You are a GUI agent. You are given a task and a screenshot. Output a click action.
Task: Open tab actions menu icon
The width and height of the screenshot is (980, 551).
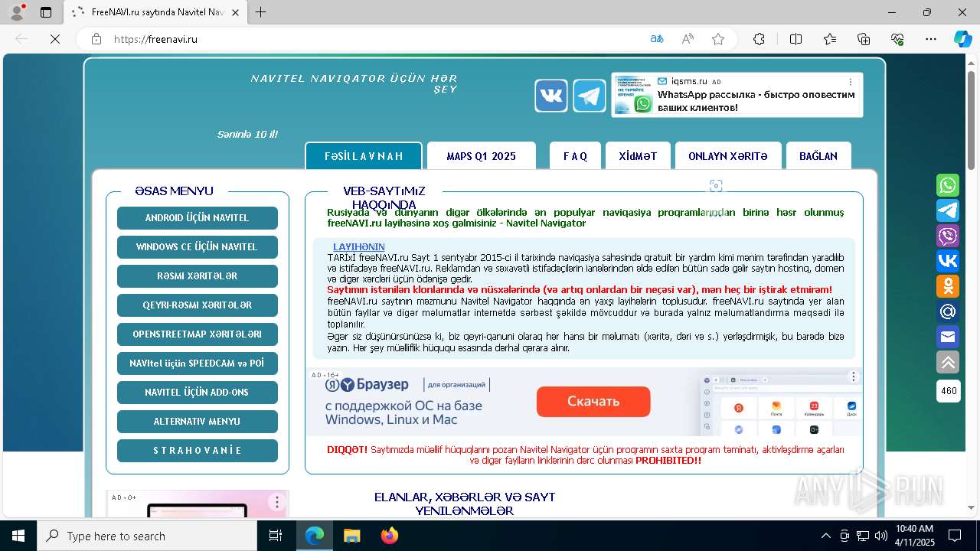click(46, 12)
